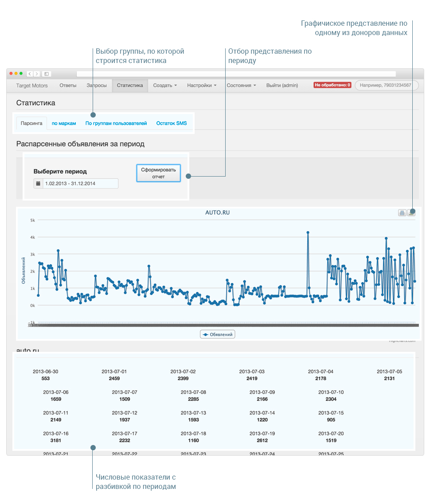Click the Выберите период label

[x=60, y=172]
